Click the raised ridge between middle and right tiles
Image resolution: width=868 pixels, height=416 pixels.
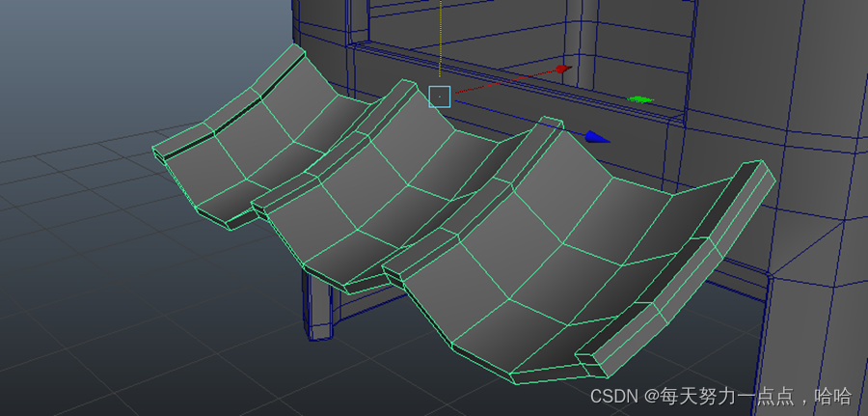coord(463,212)
